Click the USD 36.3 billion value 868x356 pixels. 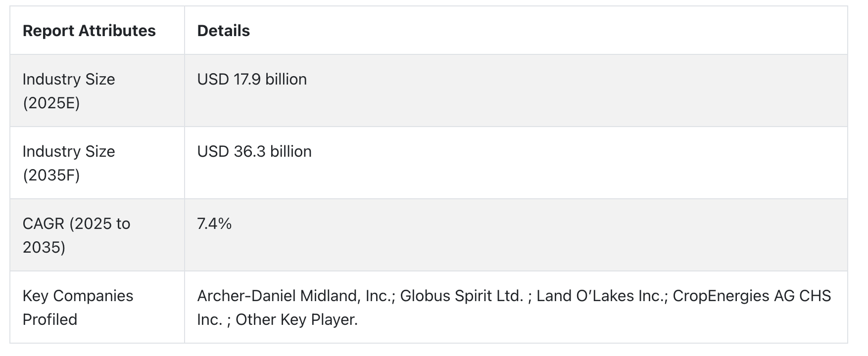(x=254, y=151)
